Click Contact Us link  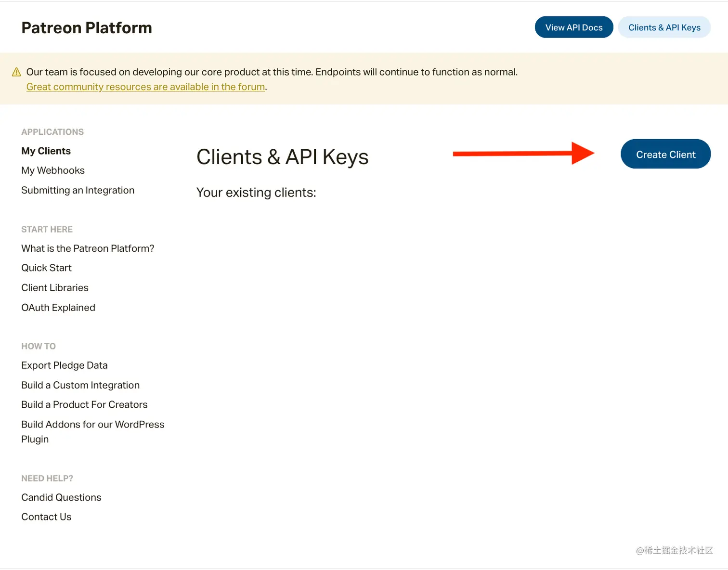click(x=46, y=517)
